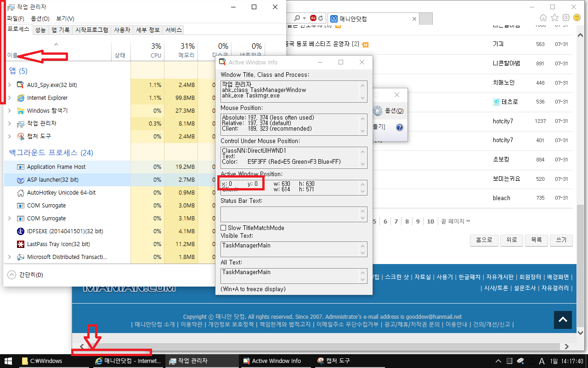Viewport: 588px width, 368px height.
Task: Close the 매니안닷컴 browser tab
Action: (414, 19)
